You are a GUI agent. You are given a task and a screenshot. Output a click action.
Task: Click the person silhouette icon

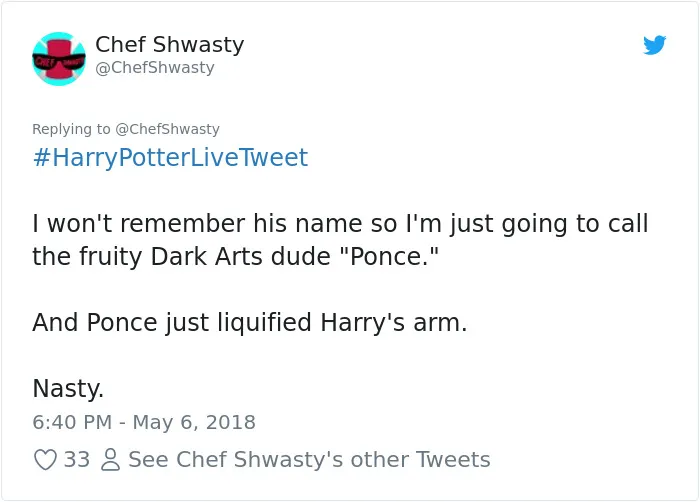[110, 460]
